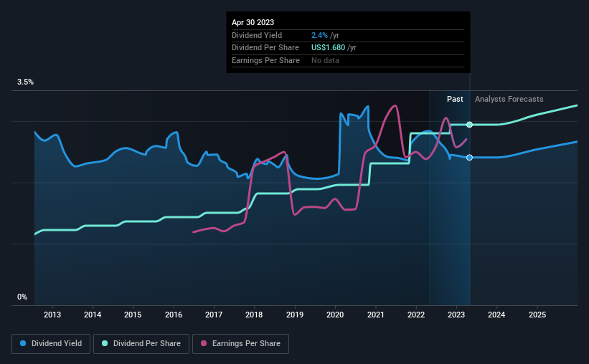Toggle the Earnings Per Share legend button
This screenshot has width=589, height=364.
240,344
